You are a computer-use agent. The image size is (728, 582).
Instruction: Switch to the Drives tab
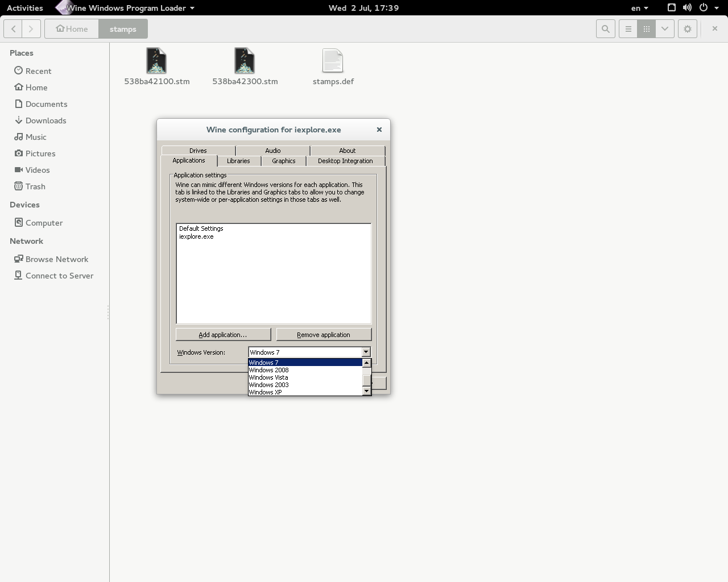(x=198, y=151)
